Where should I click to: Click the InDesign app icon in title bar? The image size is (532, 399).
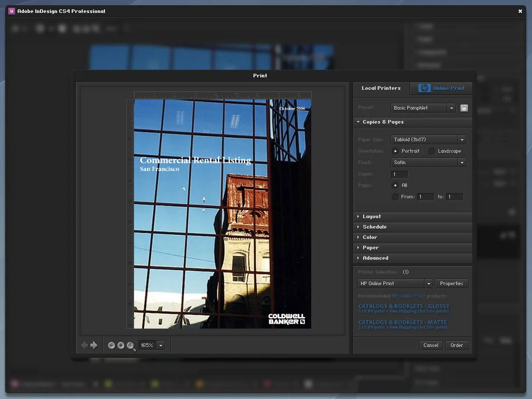[x=11, y=11]
